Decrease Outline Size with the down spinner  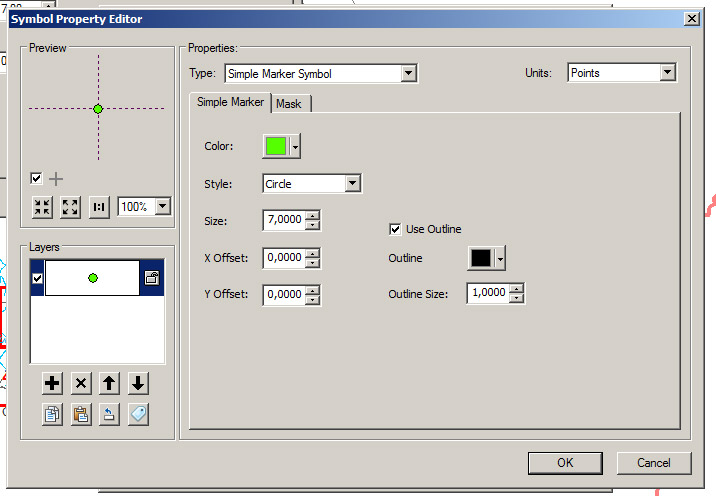coord(516,298)
